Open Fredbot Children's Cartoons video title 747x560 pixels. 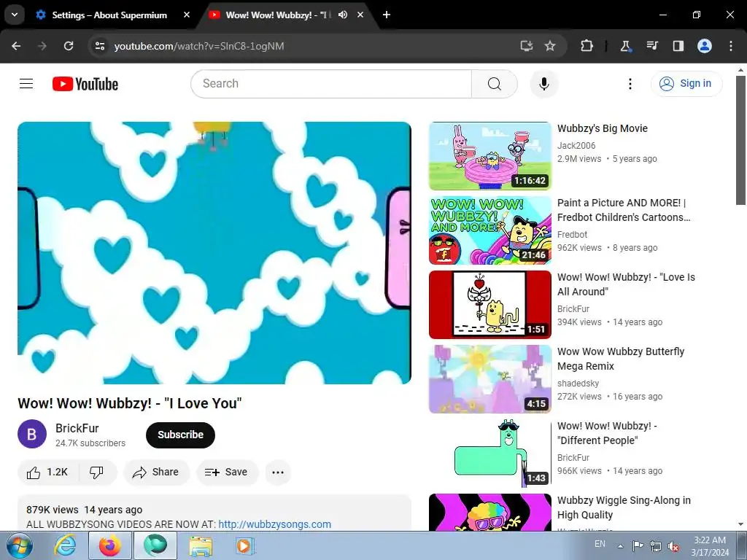pos(624,210)
